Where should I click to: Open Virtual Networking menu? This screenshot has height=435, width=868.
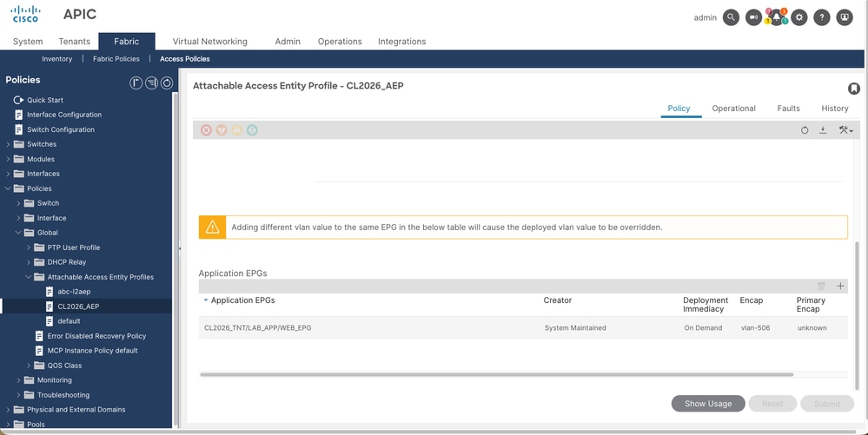[x=209, y=42]
